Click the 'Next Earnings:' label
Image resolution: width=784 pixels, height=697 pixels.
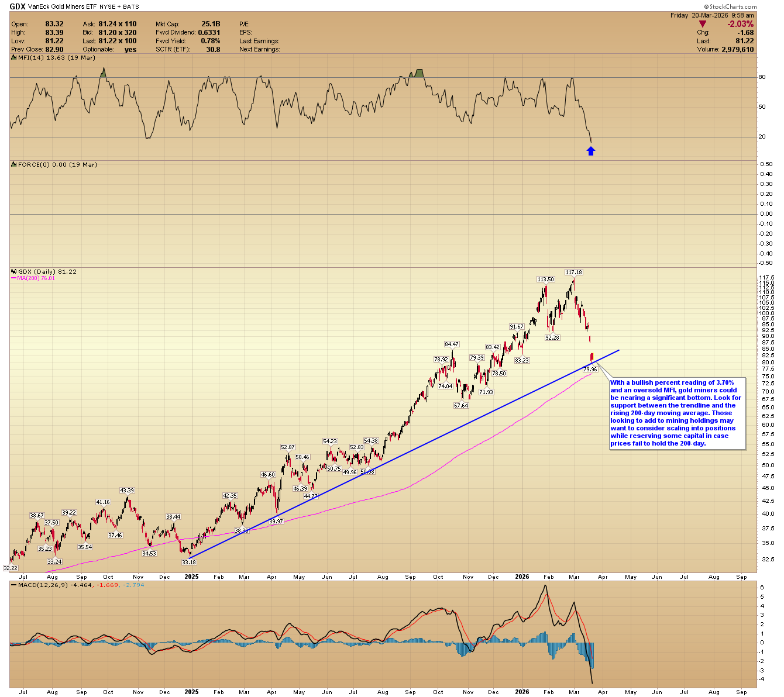pyautogui.click(x=259, y=50)
